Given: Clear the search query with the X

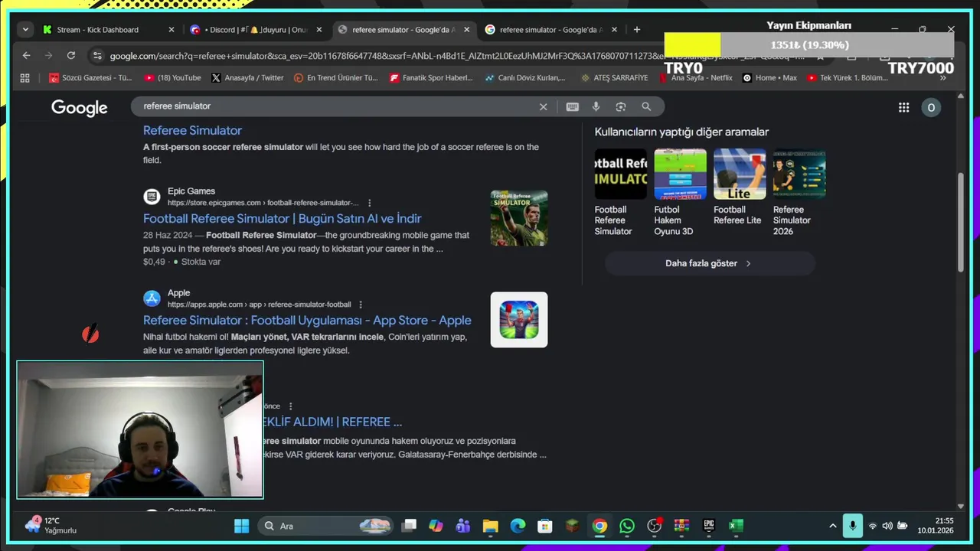Looking at the screenshot, I should click(x=544, y=107).
